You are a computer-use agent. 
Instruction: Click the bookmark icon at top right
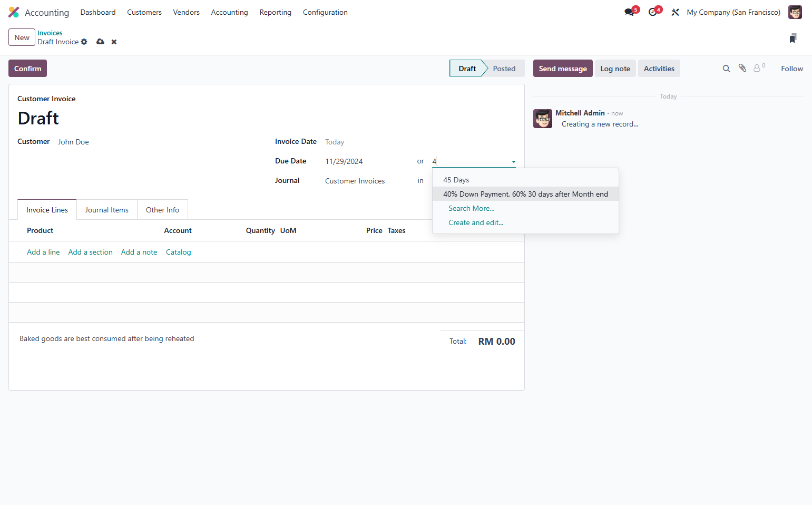793,38
